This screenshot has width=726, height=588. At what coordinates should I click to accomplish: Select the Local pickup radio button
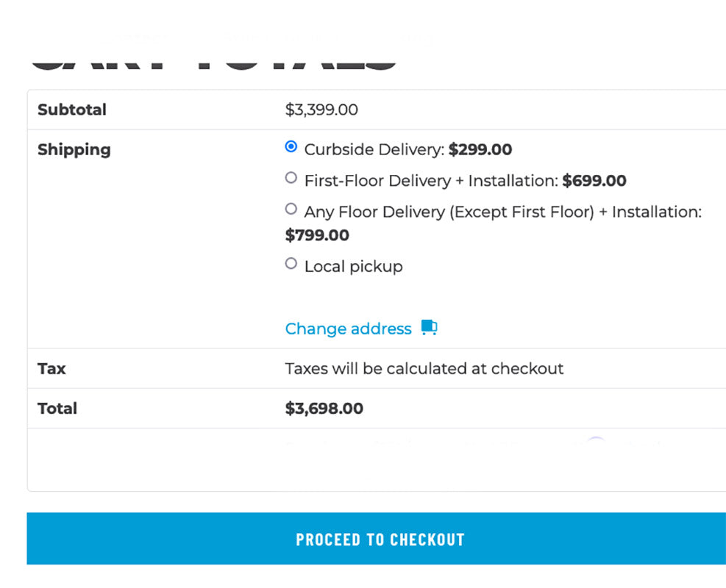[291, 263]
